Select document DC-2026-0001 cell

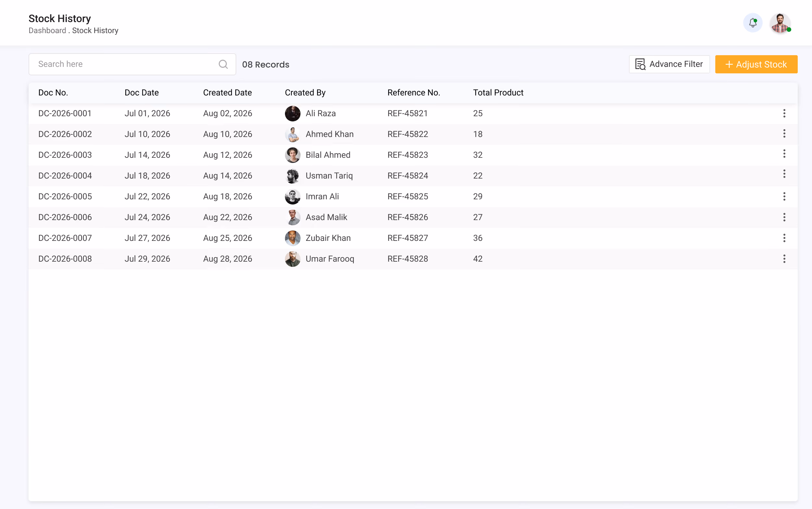[65, 113]
